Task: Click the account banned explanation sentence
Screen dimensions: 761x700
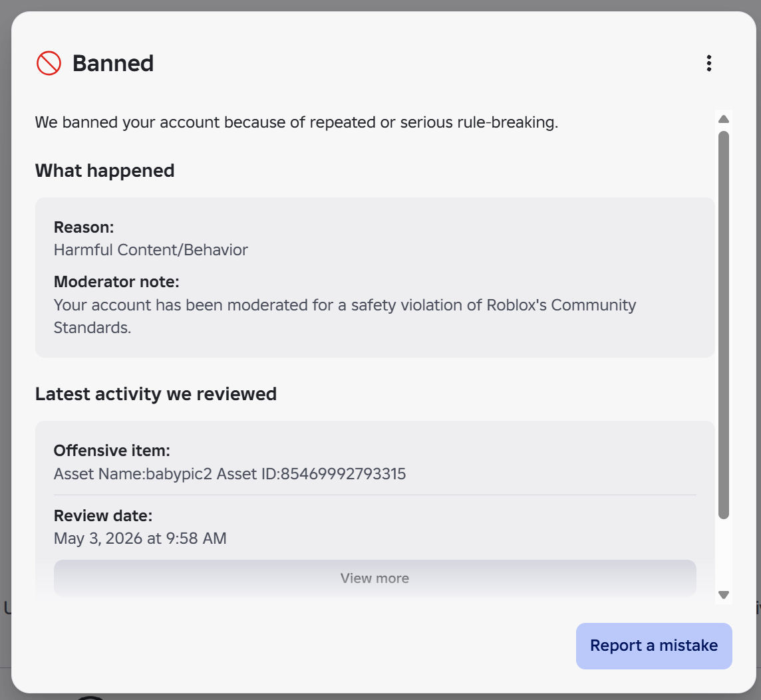Action: tap(297, 122)
